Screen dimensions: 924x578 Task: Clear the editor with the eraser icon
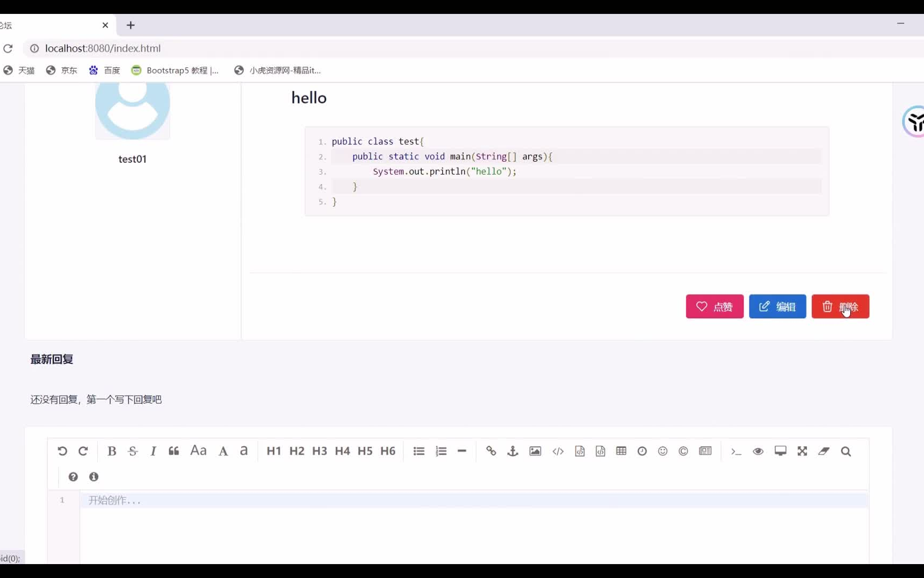824,451
